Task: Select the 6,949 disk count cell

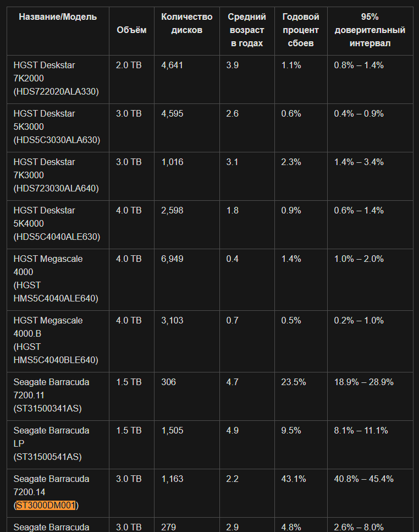Action: pyautogui.click(x=172, y=259)
